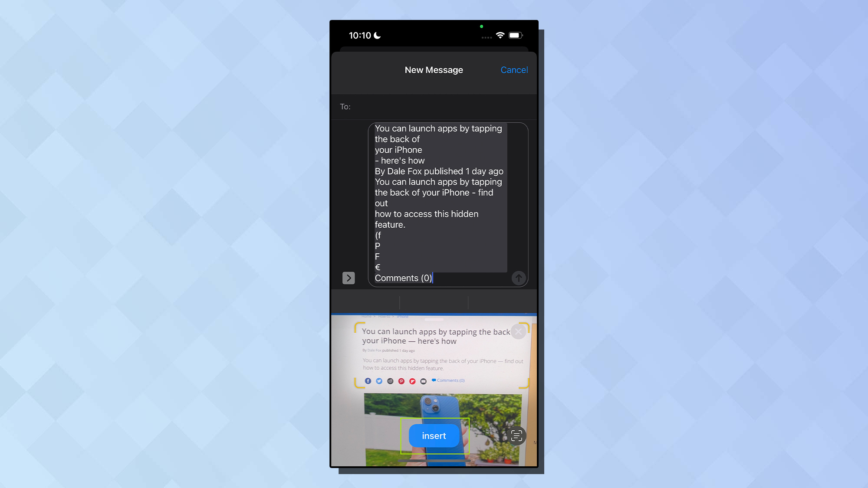
Task: Tap the Pinterest share icon in preview
Action: [x=400, y=381]
